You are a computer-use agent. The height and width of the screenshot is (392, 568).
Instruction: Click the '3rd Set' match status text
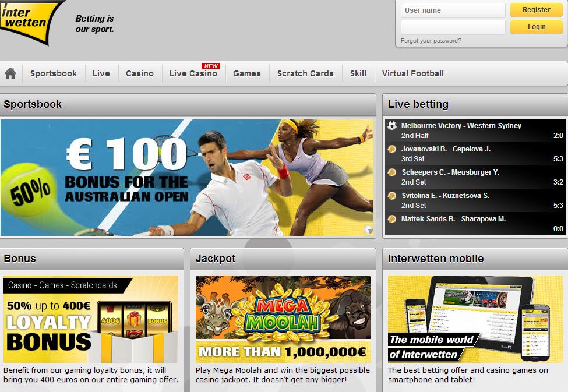(412, 158)
